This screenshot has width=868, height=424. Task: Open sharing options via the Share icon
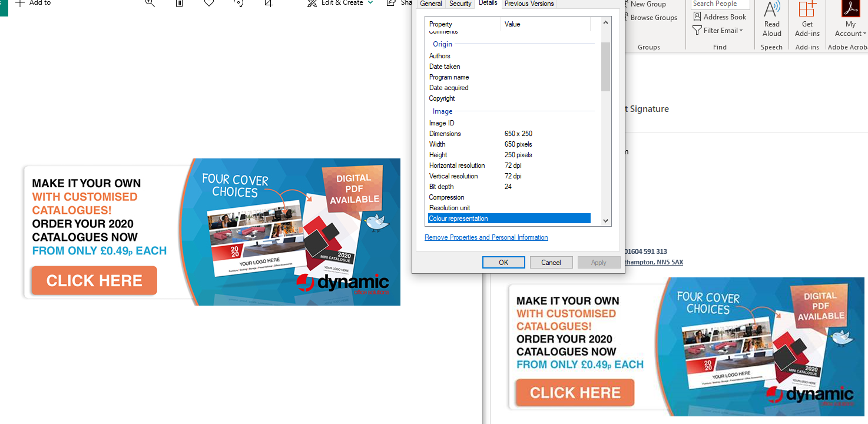pyautogui.click(x=390, y=3)
